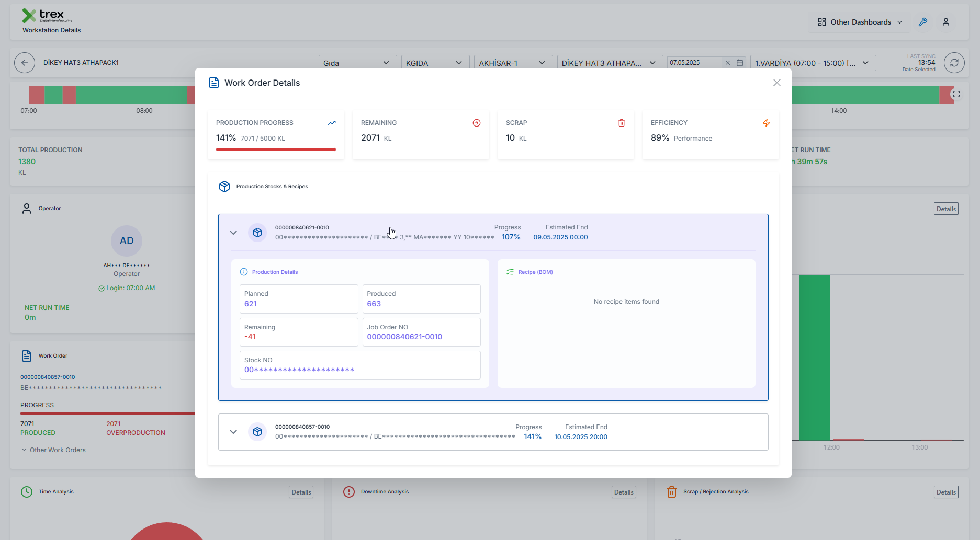Open the wrench settings icon

click(923, 22)
